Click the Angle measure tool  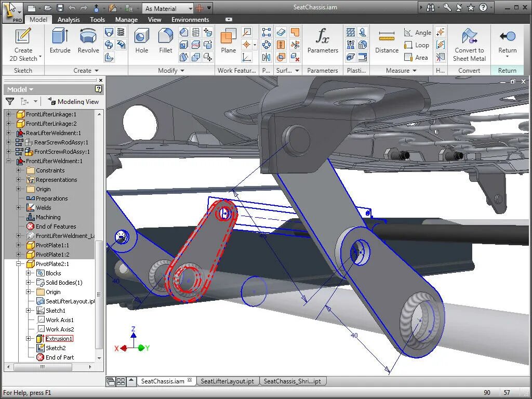coord(418,33)
